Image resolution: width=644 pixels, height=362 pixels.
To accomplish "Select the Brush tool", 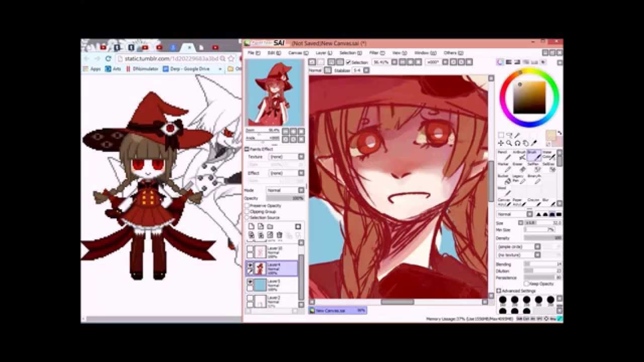I will tap(534, 155).
